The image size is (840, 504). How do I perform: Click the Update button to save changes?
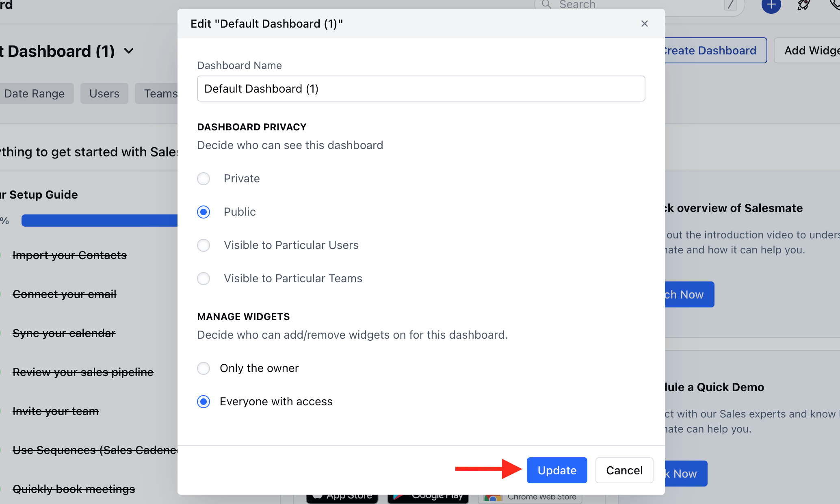(x=557, y=470)
